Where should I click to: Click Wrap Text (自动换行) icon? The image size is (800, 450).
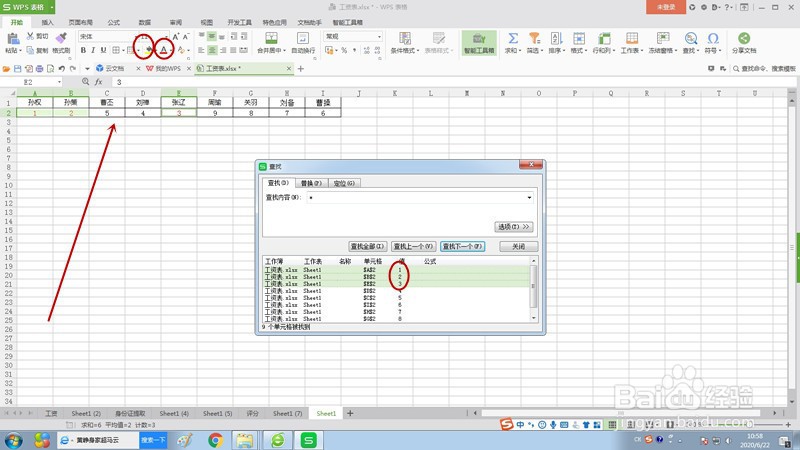(303, 38)
